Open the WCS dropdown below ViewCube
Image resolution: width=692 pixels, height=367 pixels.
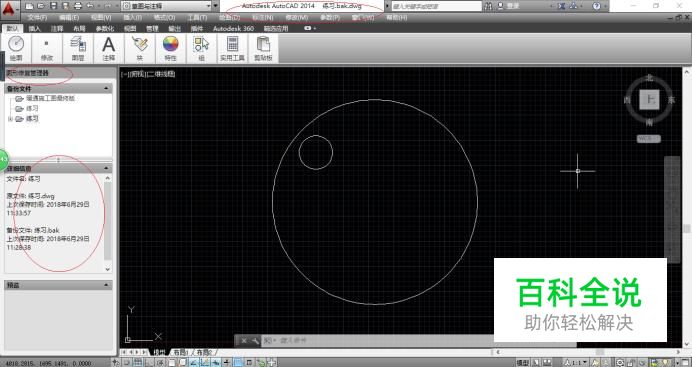pyautogui.click(x=649, y=139)
